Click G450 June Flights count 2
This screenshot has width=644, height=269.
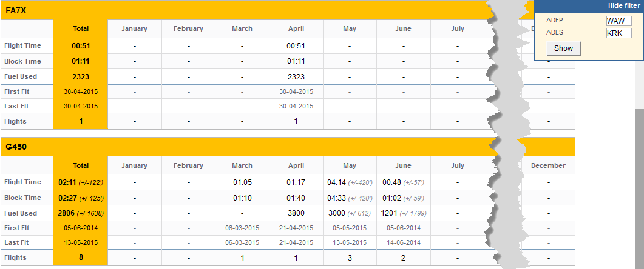[x=403, y=257]
